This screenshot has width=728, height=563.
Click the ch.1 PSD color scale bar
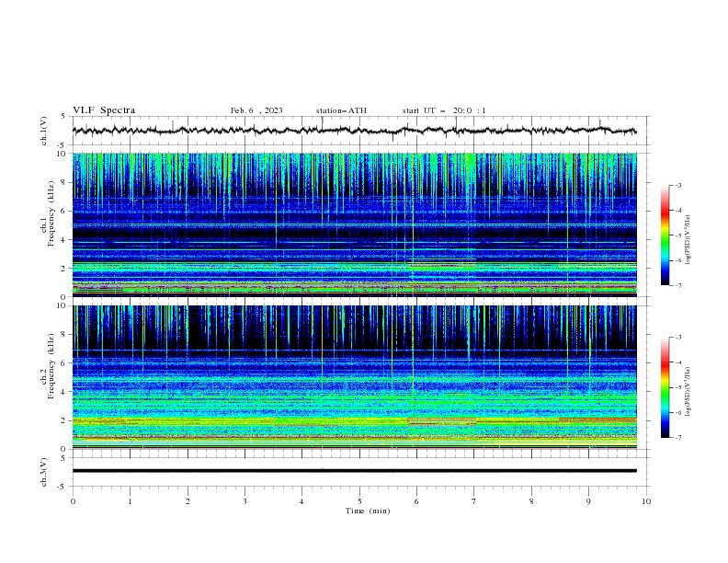tap(665, 236)
